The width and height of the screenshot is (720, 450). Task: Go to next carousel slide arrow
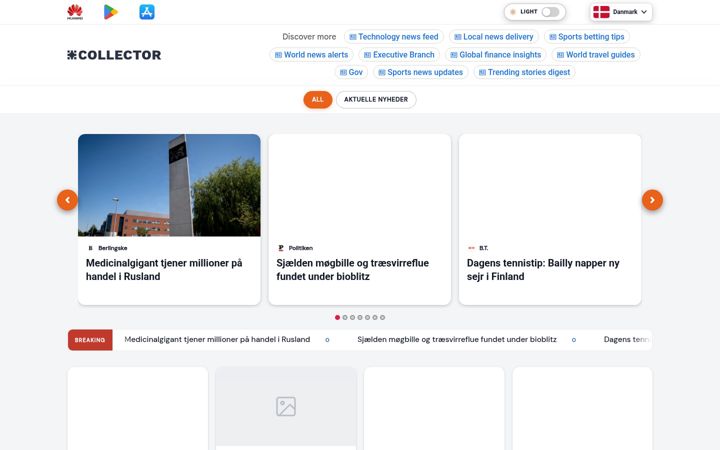[652, 200]
